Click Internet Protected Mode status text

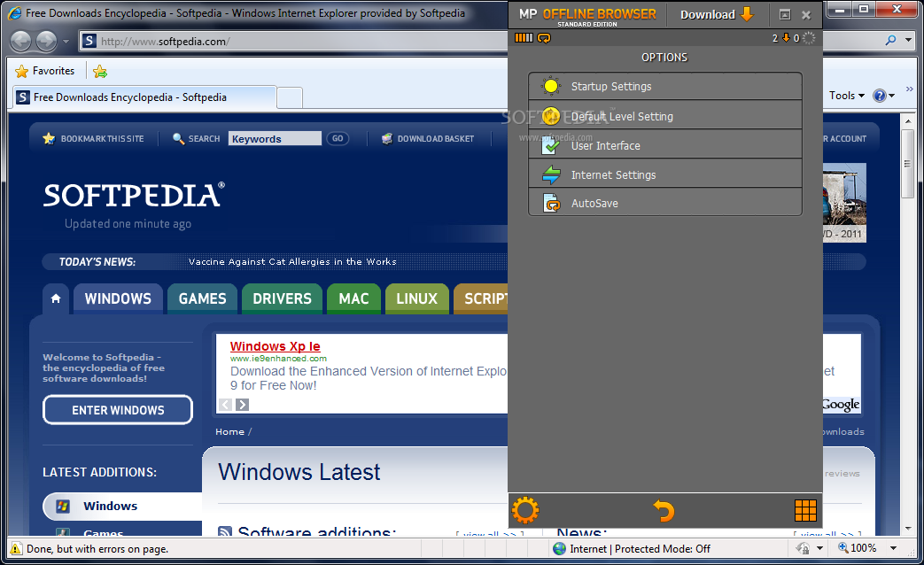640,549
